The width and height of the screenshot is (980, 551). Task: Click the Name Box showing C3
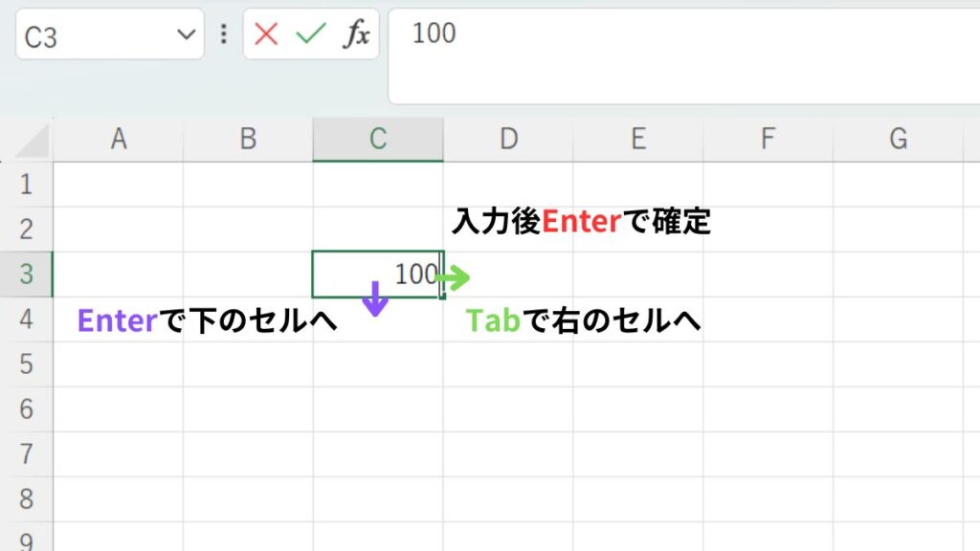click(x=110, y=34)
